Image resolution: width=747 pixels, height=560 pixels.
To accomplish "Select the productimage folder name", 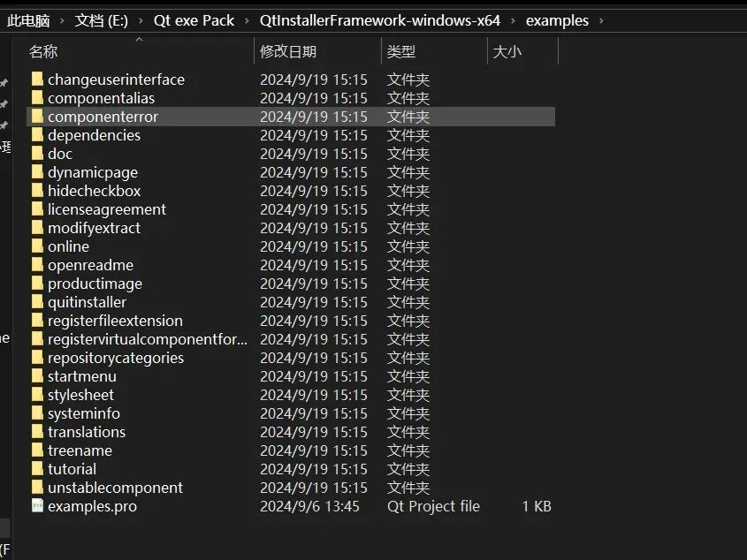I will [x=95, y=284].
